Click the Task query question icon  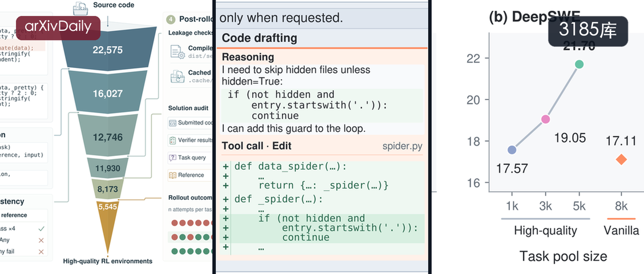pos(172,158)
